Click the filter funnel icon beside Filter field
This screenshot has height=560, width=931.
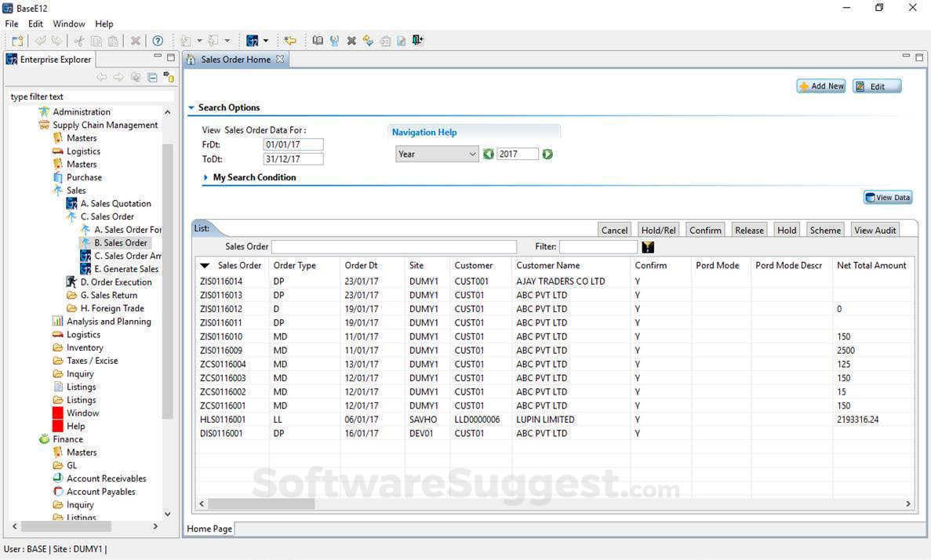[x=648, y=247]
